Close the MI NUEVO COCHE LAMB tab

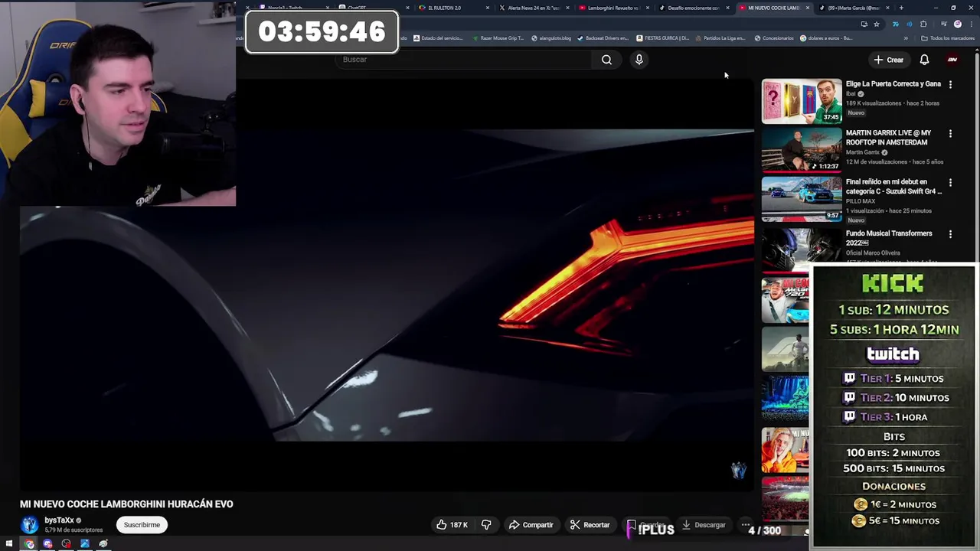click(x=807, y=8)
